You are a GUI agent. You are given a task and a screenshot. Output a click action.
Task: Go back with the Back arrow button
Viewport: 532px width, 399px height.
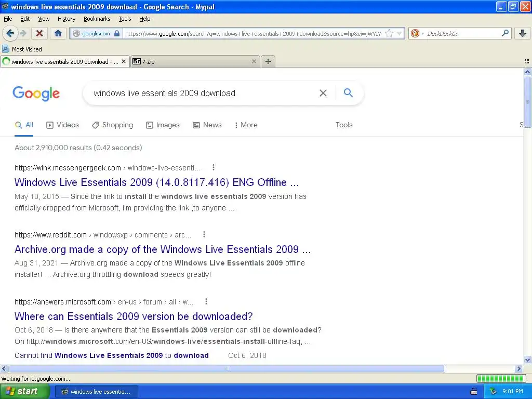coord(10,33)
